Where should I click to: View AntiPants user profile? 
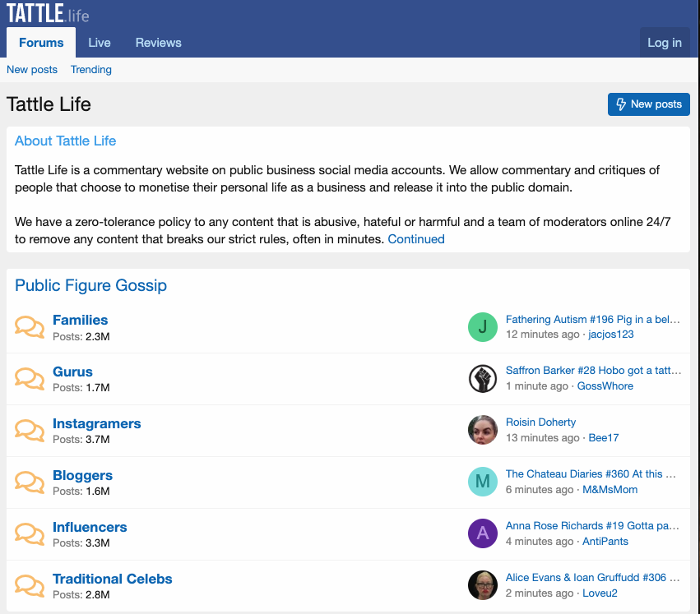click(x=605, y=542)
